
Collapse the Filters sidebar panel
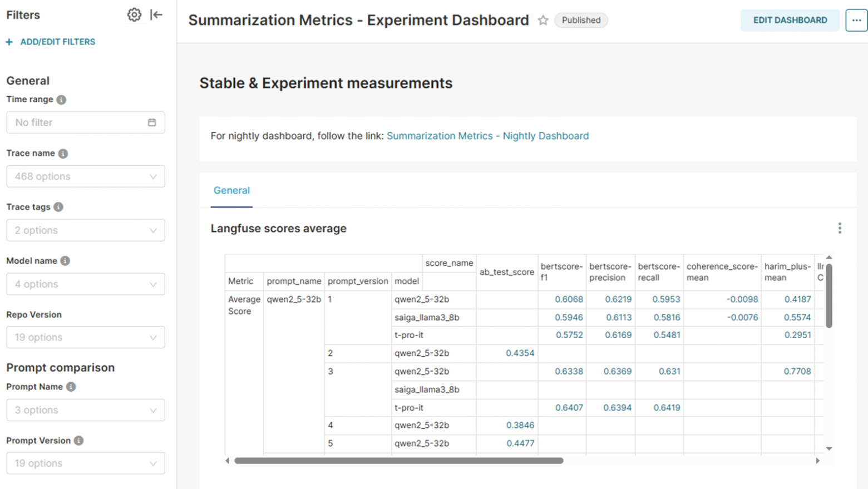(156, 15)
